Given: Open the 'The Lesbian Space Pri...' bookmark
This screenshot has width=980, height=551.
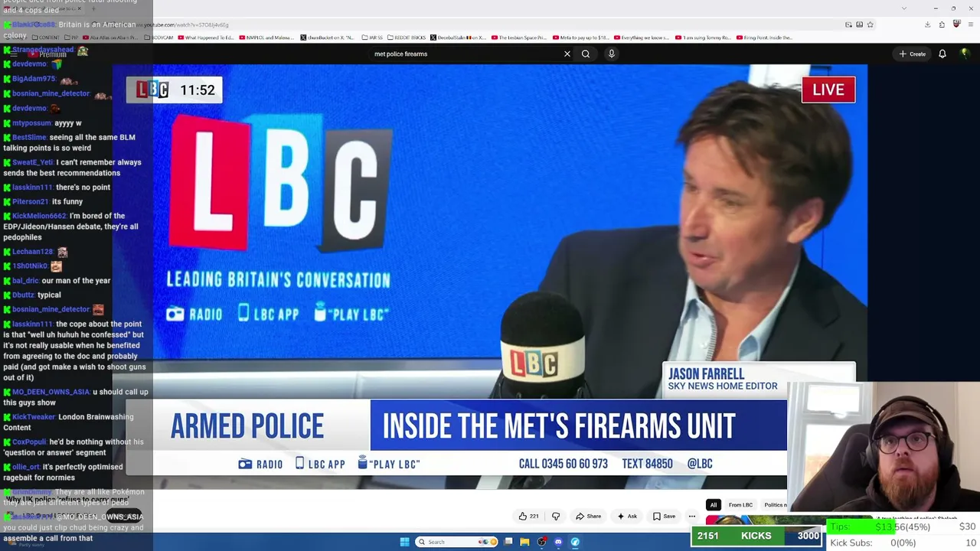Looking at the screenshot, I should tap(519, 37).
